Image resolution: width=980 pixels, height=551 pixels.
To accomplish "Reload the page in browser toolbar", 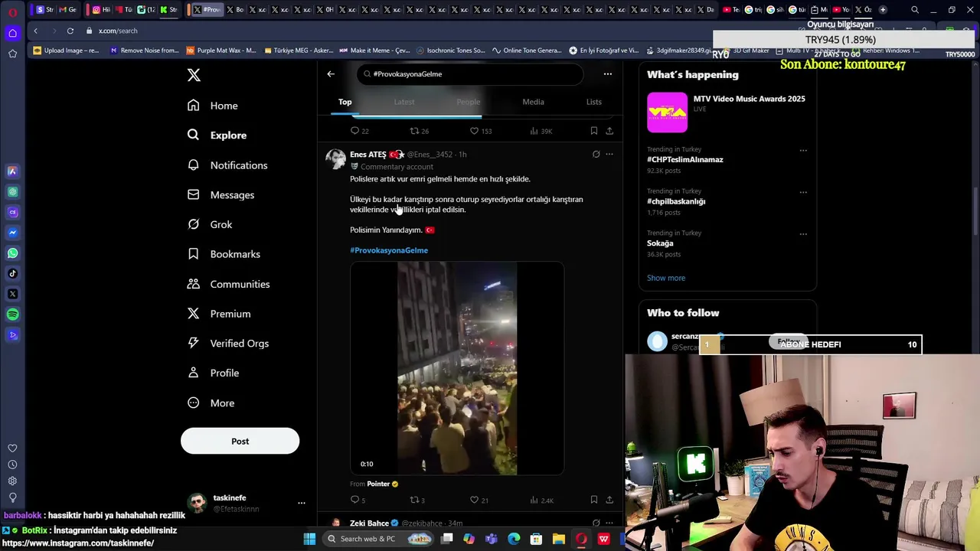I will pyautogui.click(x=70, y=31).
